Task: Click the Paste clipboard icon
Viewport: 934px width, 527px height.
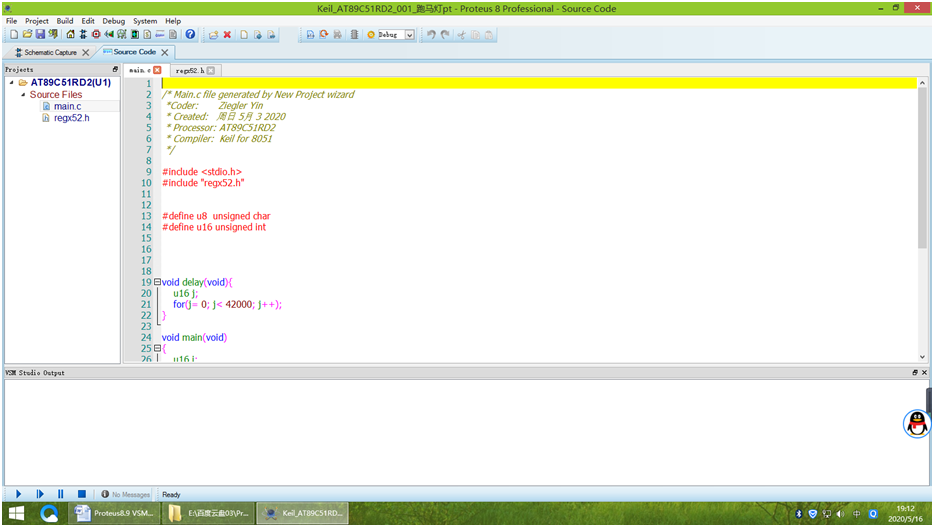Action: pyautogui.click(x=489, y=35)
